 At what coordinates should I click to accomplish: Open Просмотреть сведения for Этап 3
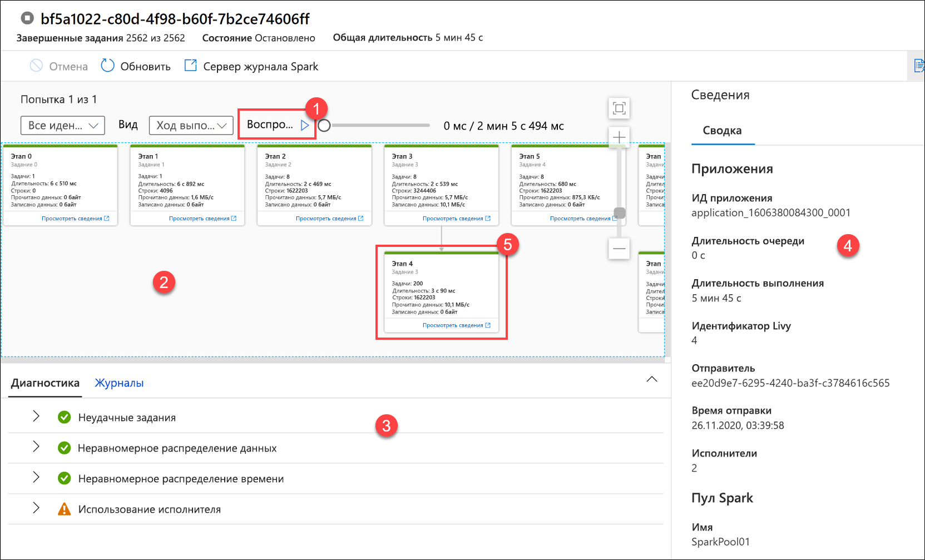456,219
